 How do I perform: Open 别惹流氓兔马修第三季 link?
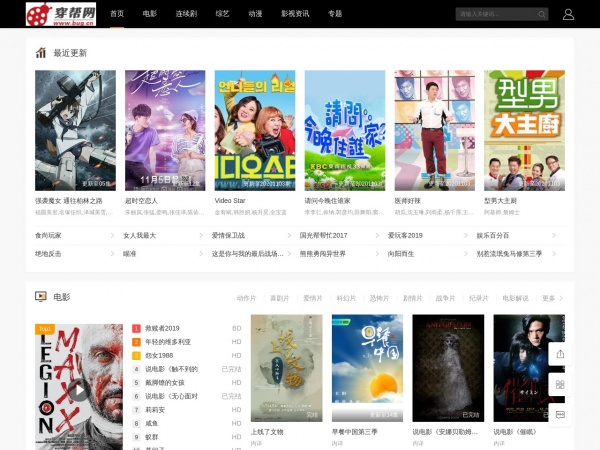(x=509, y=254)
